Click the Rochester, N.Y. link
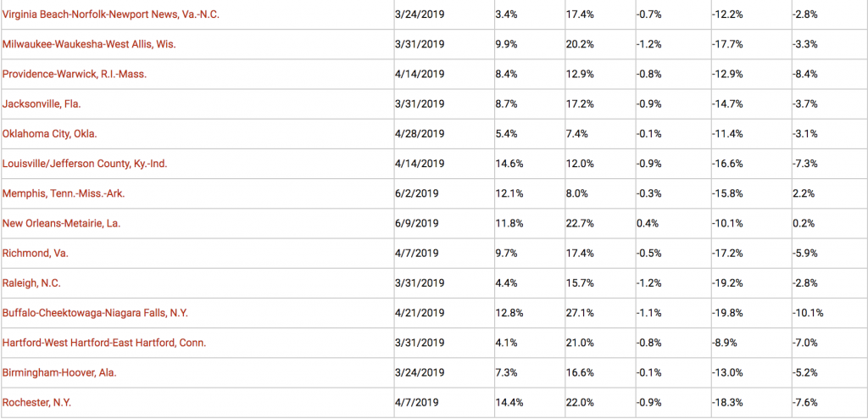This screenshot has width=868, height=419. point(38,403)
